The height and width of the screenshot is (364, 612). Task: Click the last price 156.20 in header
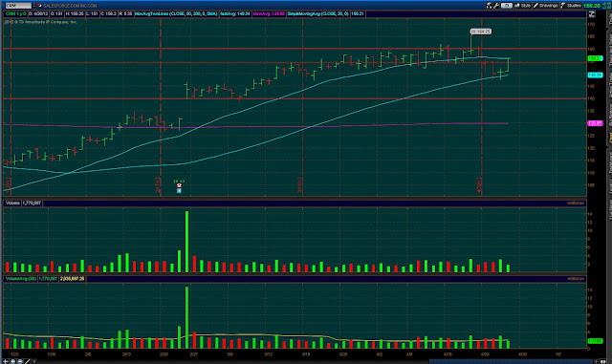pos(592,6)
